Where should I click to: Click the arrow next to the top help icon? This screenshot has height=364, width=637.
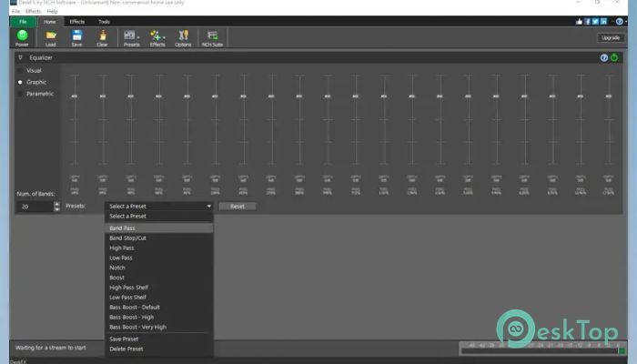[x=626, y=22]
